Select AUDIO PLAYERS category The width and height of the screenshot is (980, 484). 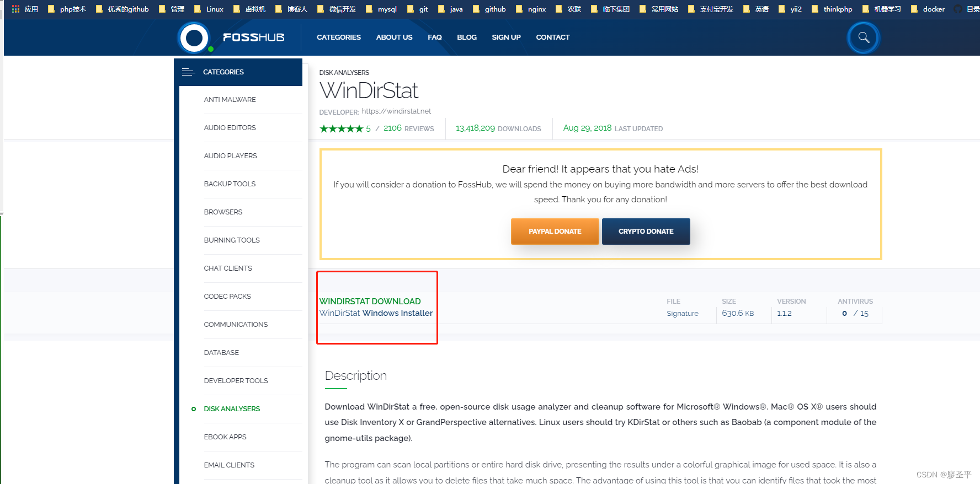[231, 156]
